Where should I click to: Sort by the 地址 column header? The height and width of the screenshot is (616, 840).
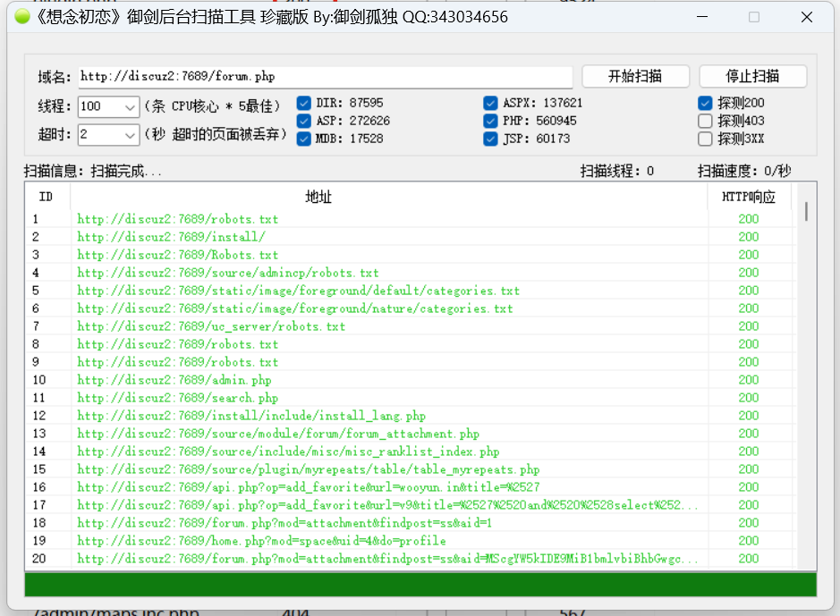point(388,197)
